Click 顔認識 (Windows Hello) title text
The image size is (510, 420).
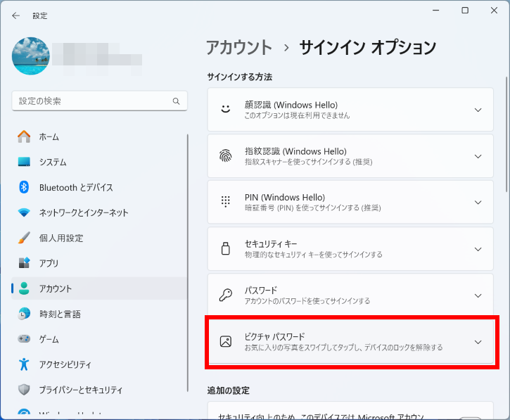tap(291, 105)
